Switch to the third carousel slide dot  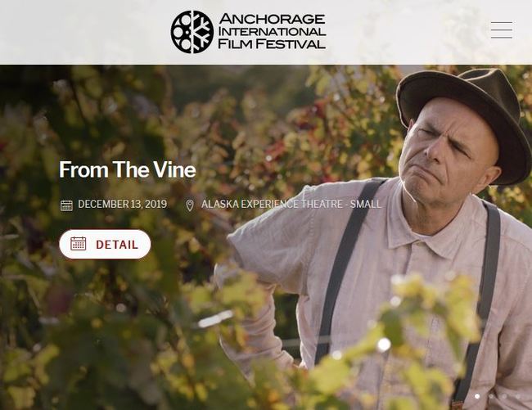[504, 396]
